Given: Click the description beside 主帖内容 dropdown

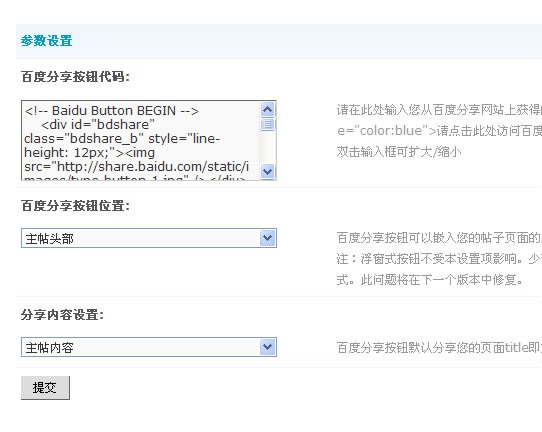Looking at the screenshot, I should (x=439, y=348).
